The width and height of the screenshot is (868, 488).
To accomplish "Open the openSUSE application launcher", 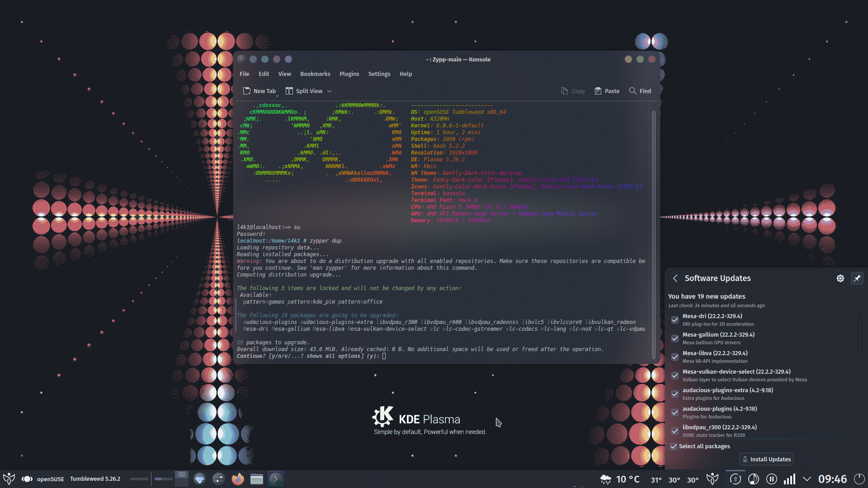I will pyautogui.click(x=9, y=479).
